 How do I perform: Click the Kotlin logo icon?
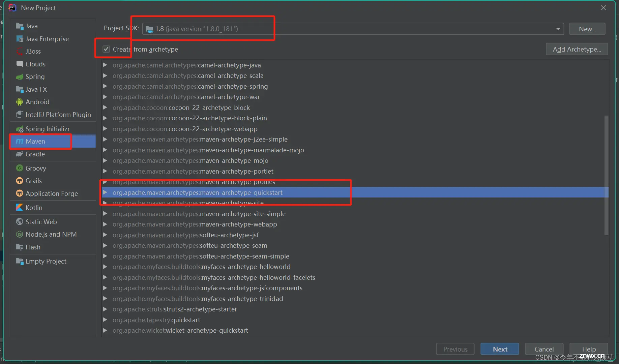pyautogui.click(x=20, y=208)
